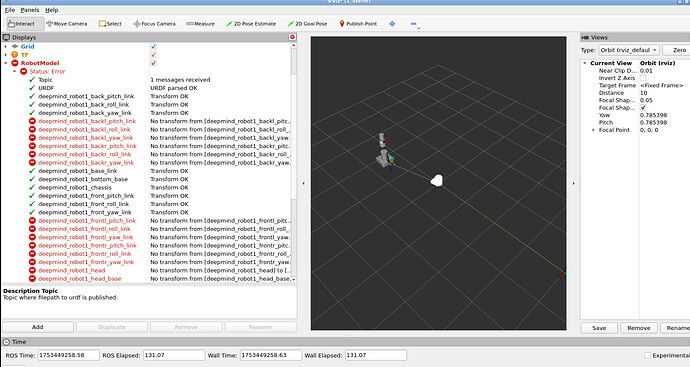Open the File menu

pyautogui.click(x=10, y=10)
